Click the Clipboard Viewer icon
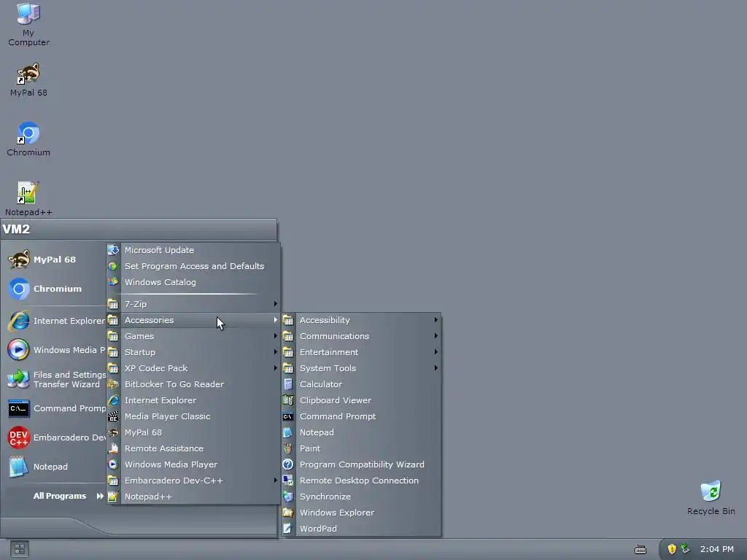Viewport: 747px width, 560px height. (x=287, y=400)
